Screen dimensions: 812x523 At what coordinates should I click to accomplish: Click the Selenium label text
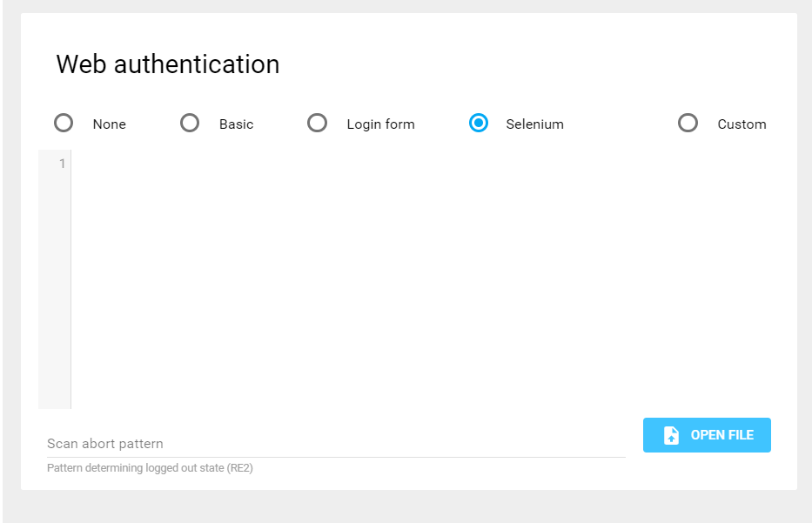pos(534,124)
